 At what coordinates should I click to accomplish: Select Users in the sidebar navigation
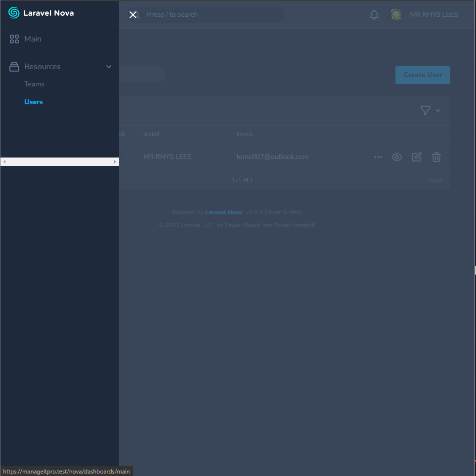33,102
